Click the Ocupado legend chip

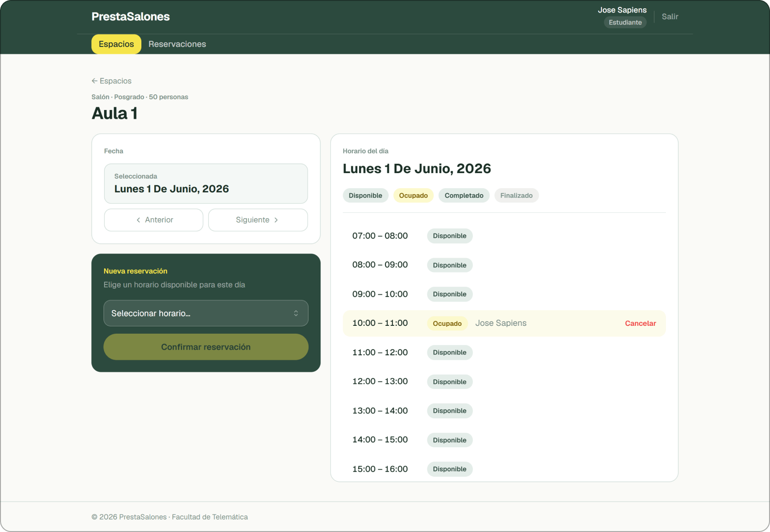coord(413,196)
